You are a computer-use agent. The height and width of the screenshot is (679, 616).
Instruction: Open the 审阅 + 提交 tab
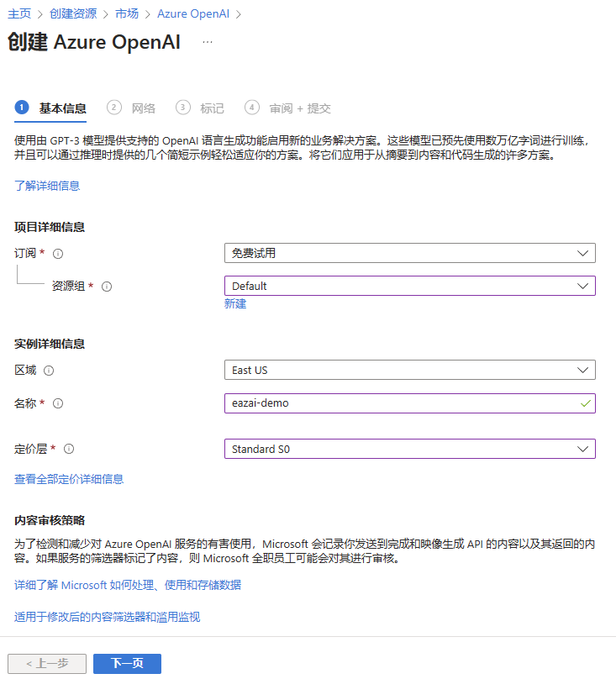pyautogui.click(x=287, y=108)
